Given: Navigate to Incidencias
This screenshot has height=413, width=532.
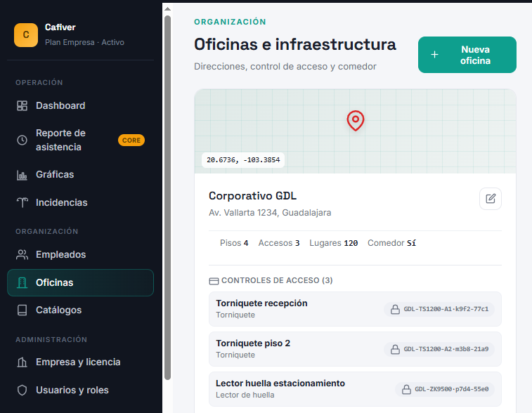Looking at the screenshot, I should pyautogui.click(x=80, y=202).
